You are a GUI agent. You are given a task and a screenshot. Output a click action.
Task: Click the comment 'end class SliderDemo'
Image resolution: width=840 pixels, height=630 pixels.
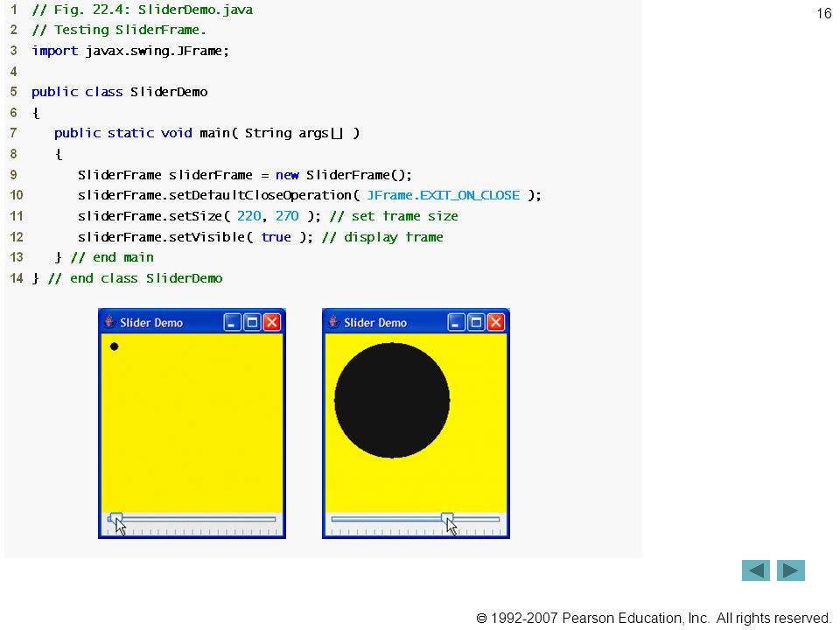(x=135, y=278)
